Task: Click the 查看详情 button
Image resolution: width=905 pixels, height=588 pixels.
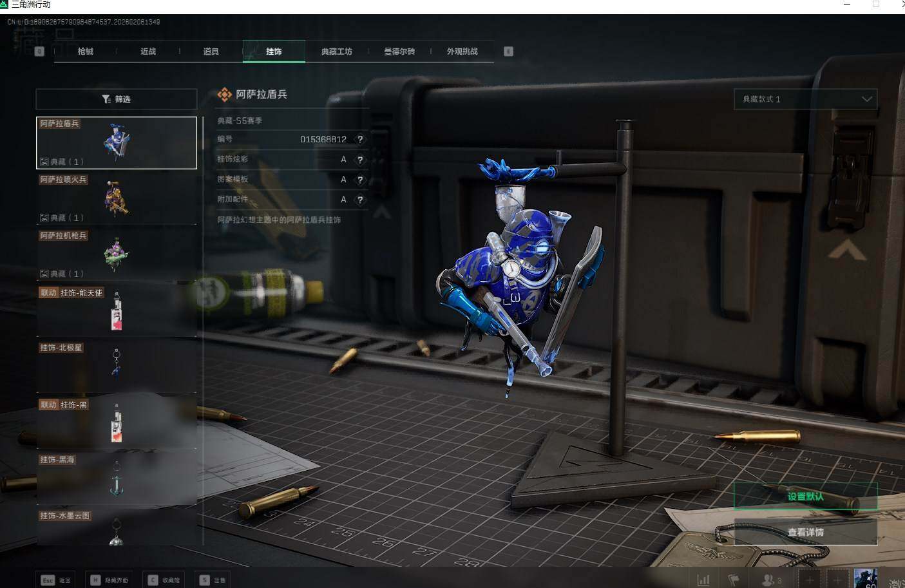Action: (805, 532)
